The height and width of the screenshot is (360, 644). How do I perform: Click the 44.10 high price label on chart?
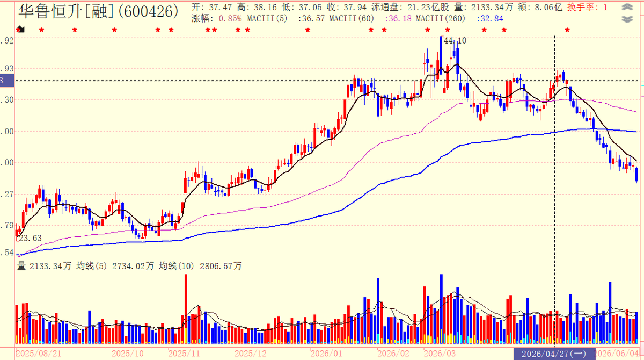[455, 41]
